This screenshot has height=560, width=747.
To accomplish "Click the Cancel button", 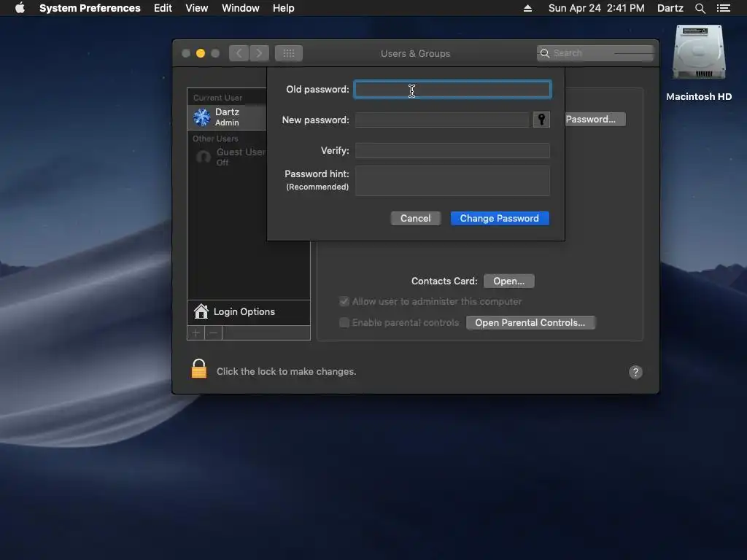I will coord(415,218).
